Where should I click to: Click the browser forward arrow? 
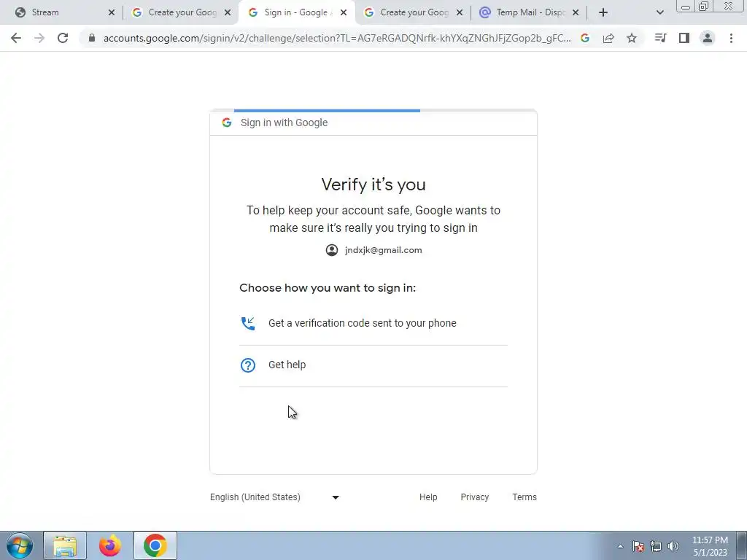[x=39, y=38]
